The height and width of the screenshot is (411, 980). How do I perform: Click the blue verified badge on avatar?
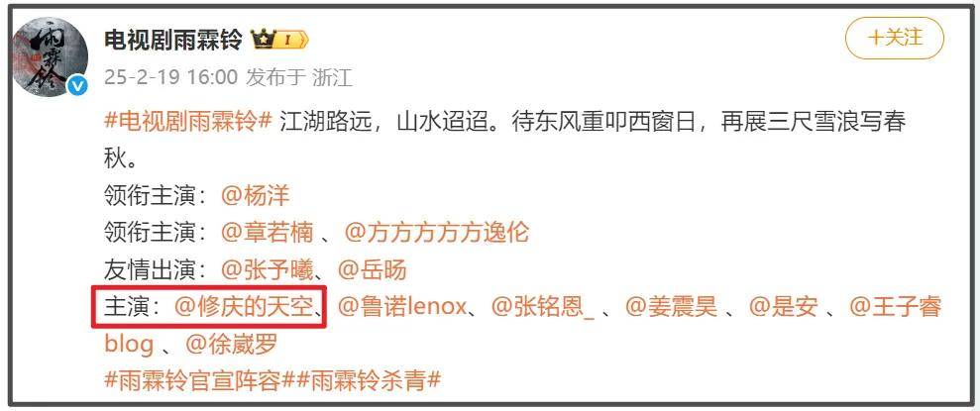[78, 86]
